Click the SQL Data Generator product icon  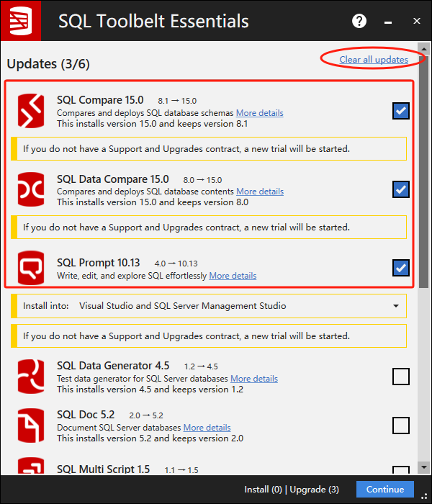point(31,377)
